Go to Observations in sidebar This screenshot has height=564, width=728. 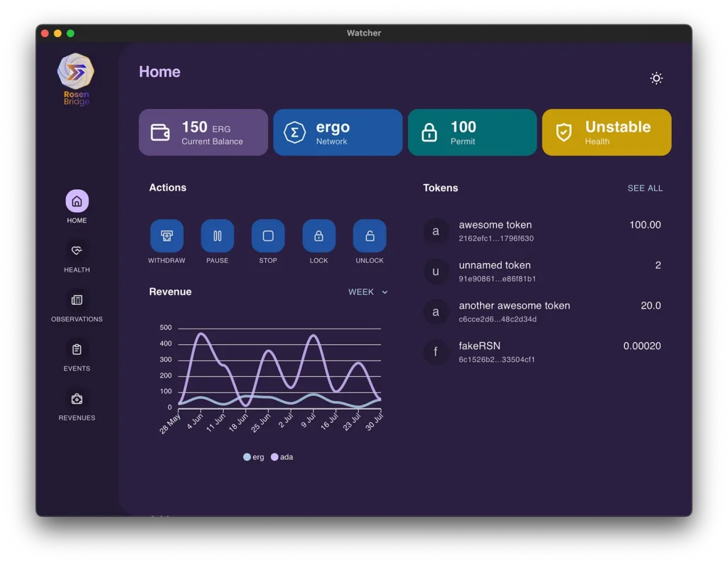(77, 300)
